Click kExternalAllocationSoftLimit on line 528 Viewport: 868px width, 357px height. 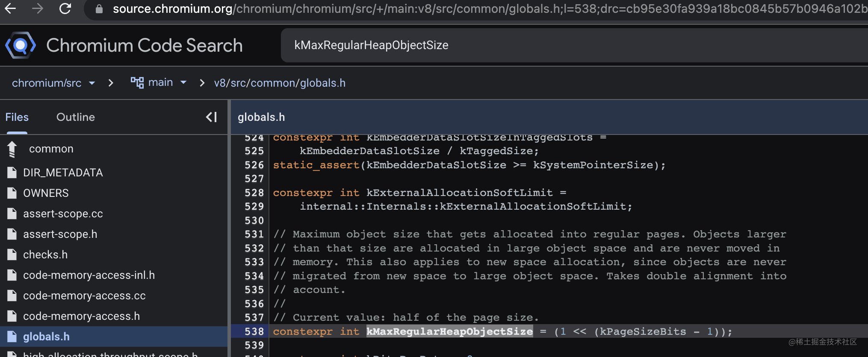click(460, 193)
